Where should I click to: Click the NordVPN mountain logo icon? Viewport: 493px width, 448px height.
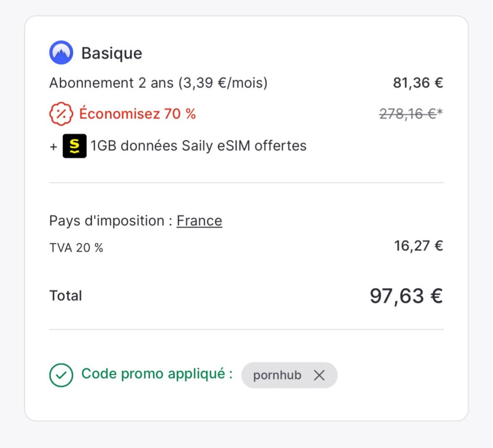tap(61, 53)
